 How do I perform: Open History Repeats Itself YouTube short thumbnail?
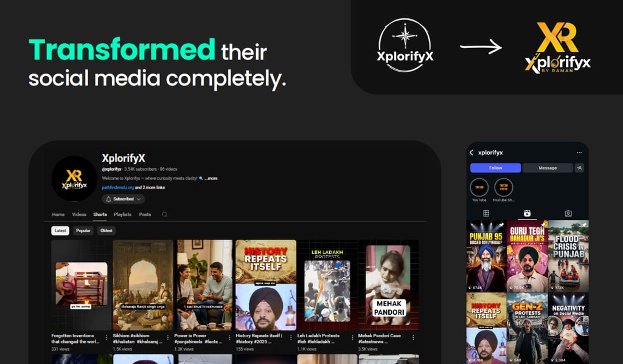click(x=266, y=285)
